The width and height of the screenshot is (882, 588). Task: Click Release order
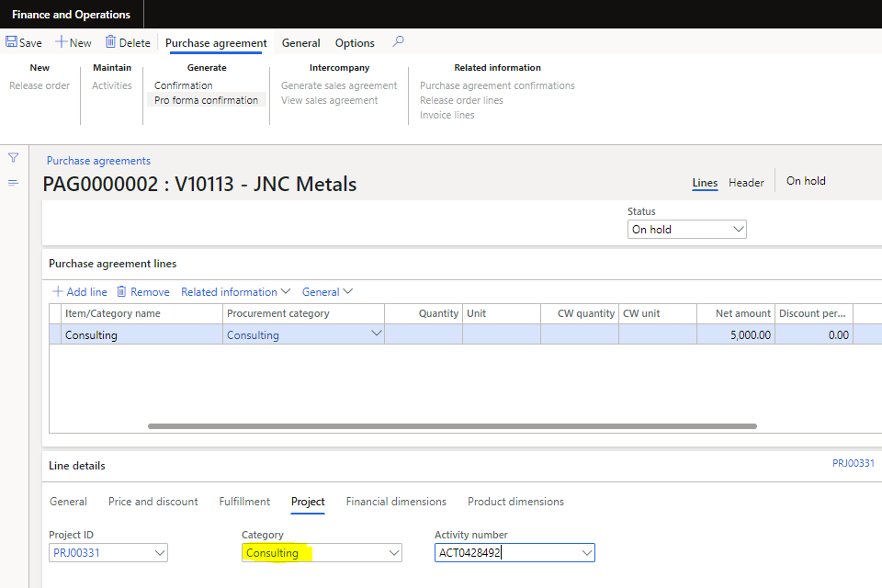40,85
